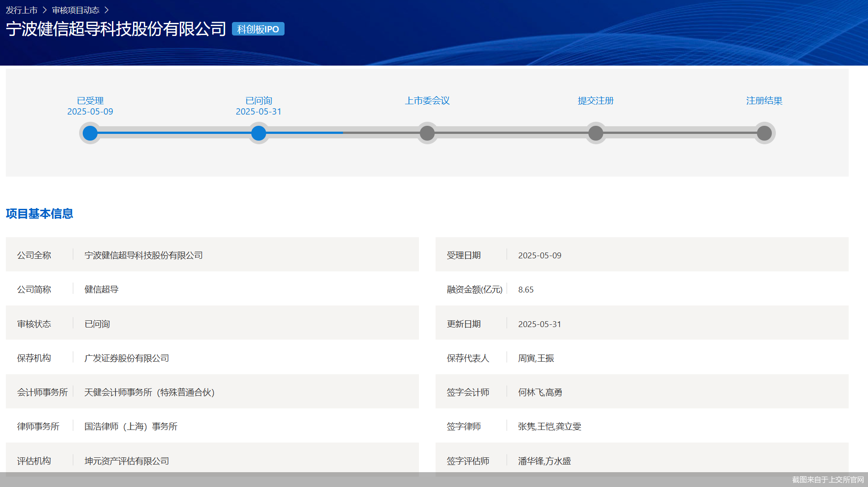
Task: Click the 注册结果 timeline step circle
Action: click(x=764, y=133)
